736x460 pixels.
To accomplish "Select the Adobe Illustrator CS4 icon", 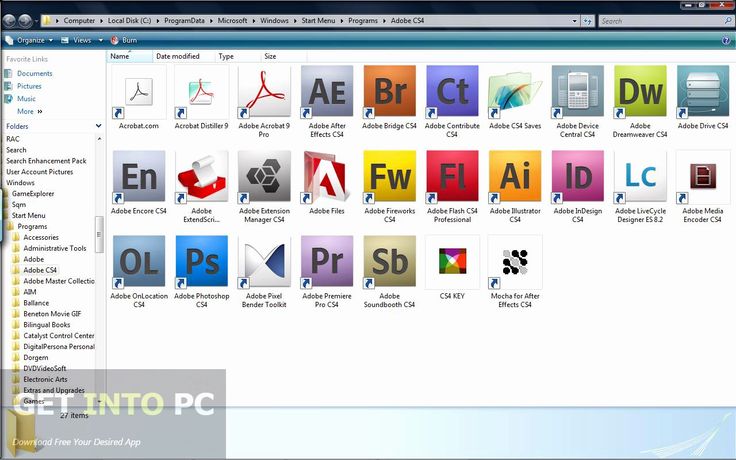I will click(515, 177).
